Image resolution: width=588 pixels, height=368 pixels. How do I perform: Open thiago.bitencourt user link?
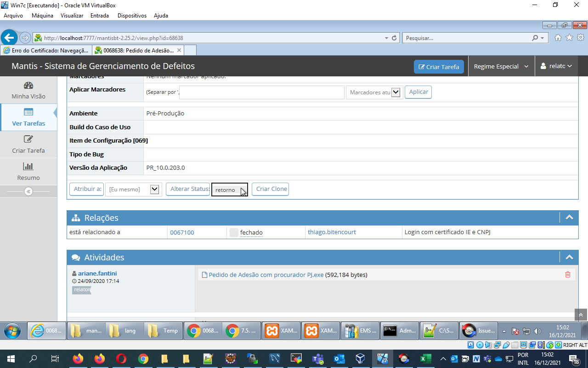tap(332, 232)
